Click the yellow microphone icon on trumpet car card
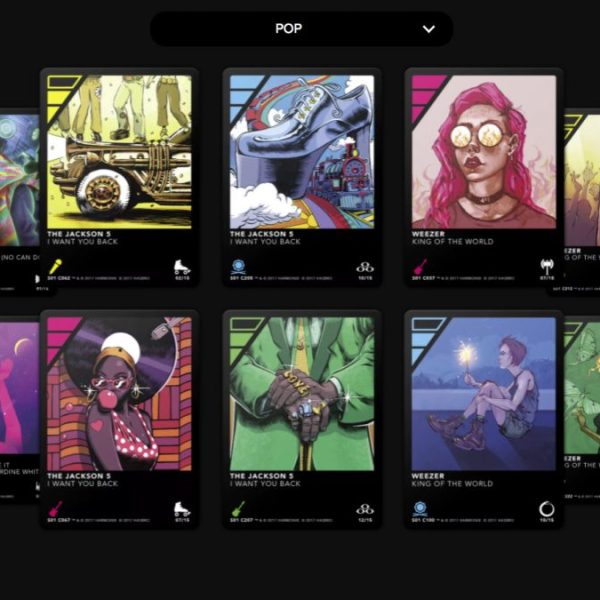Viewport: 600px width, 600px height. pos(55,266)
